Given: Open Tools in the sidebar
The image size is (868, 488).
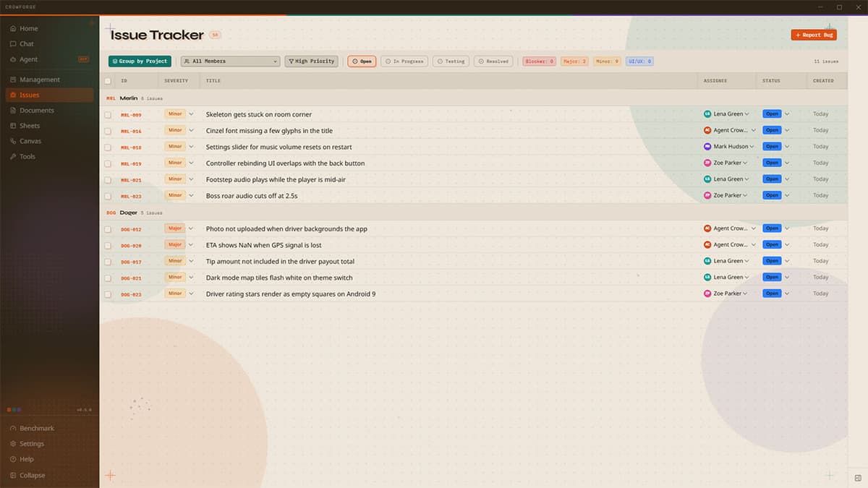Looking at the screenshot, I should coord(49,156).
